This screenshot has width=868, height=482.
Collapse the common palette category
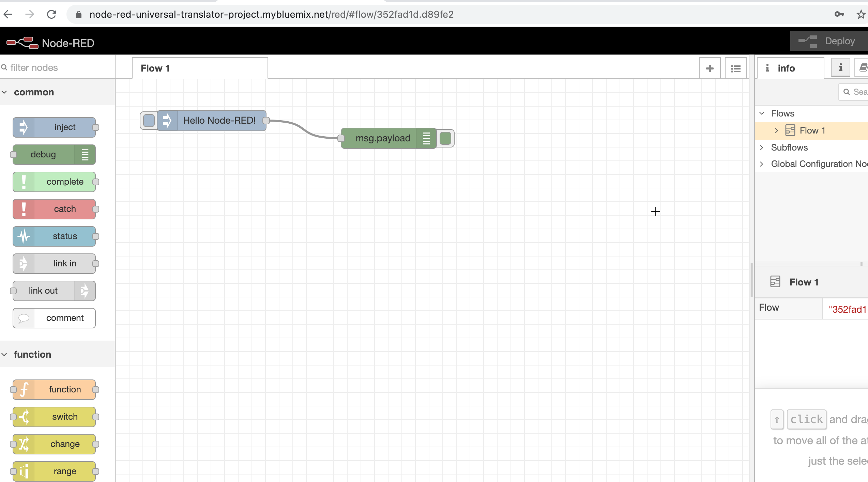[x=5, y=92]
